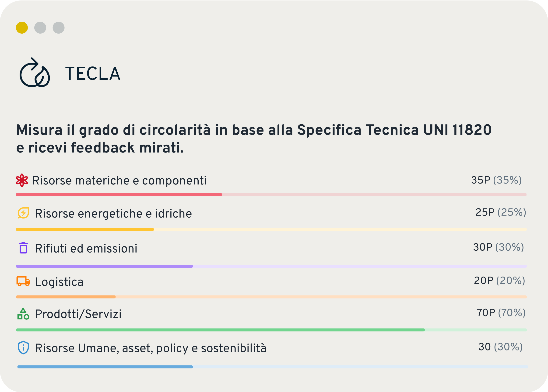Image resolution: width=548 pixels, height=392 pixels.
Task: Select the purple trash bin icon
Action: point(23,248)
